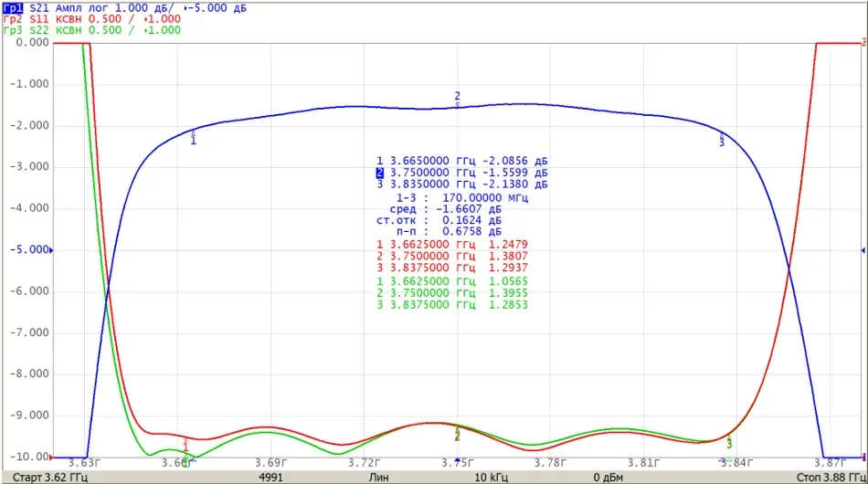Click the Y-axis label -2.000

30,125
